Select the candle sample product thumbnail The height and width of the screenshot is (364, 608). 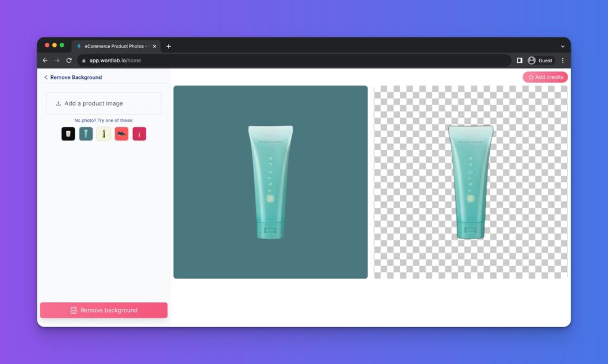[68, 134]
